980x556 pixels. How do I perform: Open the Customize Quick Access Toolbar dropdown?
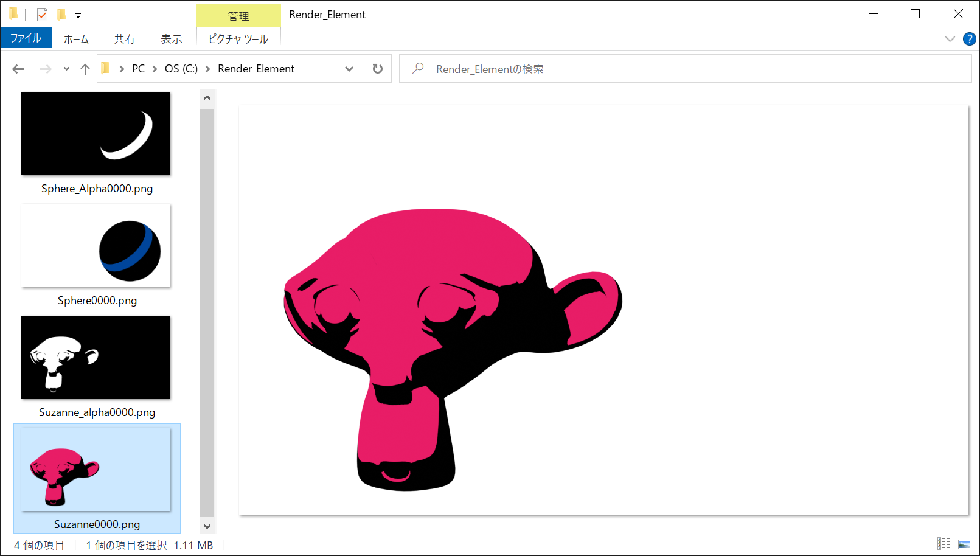78,16
